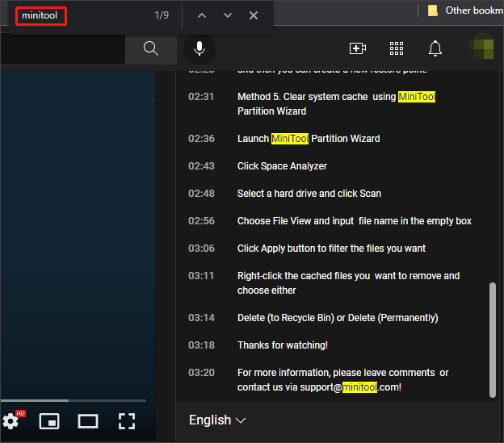Start voice search with the microphone icon
Screen dimensions: 504x443
(x=199, y=48)
